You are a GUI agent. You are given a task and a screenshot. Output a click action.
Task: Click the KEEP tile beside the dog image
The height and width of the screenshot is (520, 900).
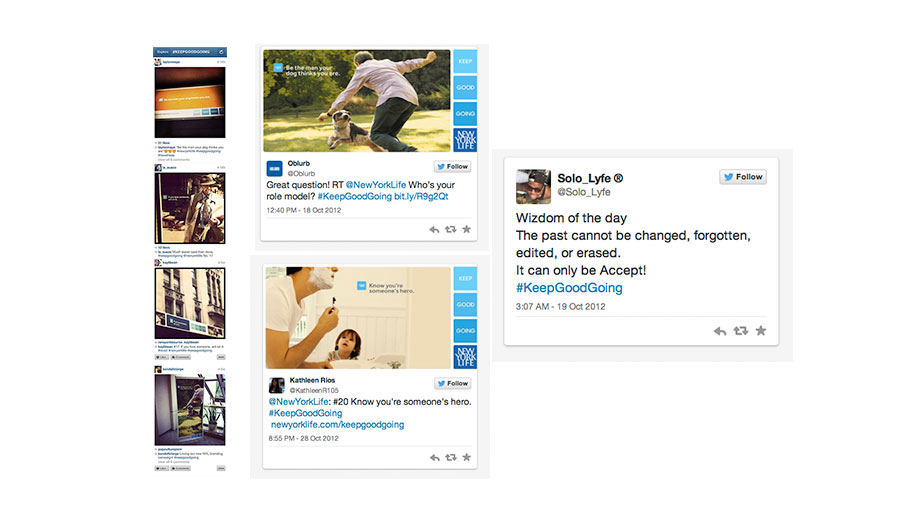[465, 61]
